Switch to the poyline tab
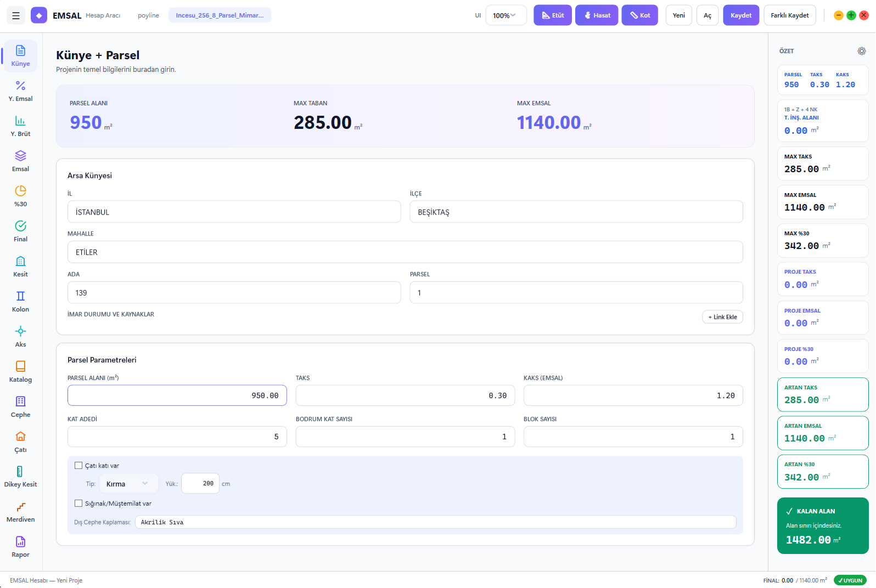The width and height of the screenshot is (876, 588). 148,15
